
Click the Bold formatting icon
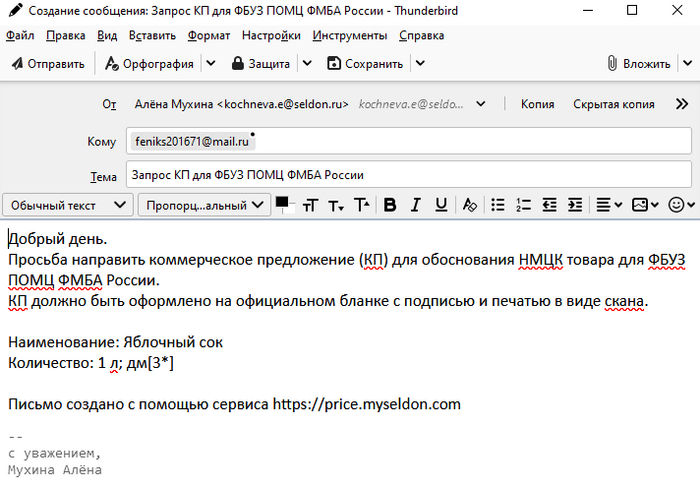pos(390,205)
